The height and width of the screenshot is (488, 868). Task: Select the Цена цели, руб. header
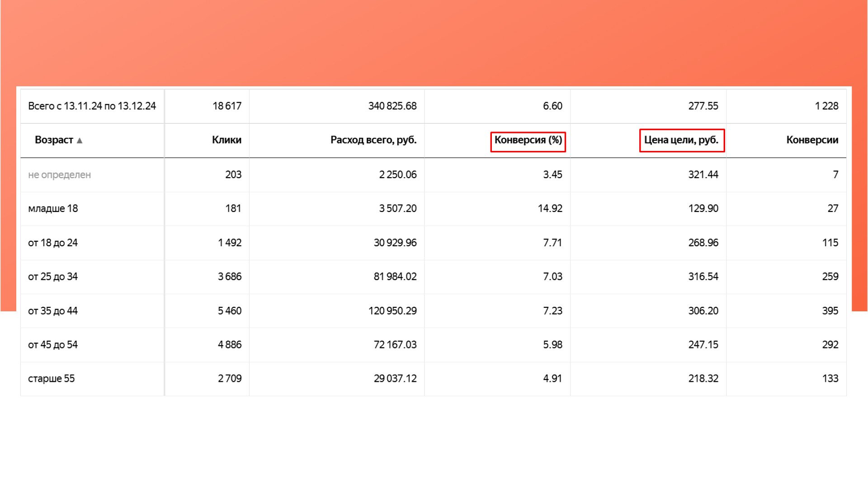click(681, 140)
